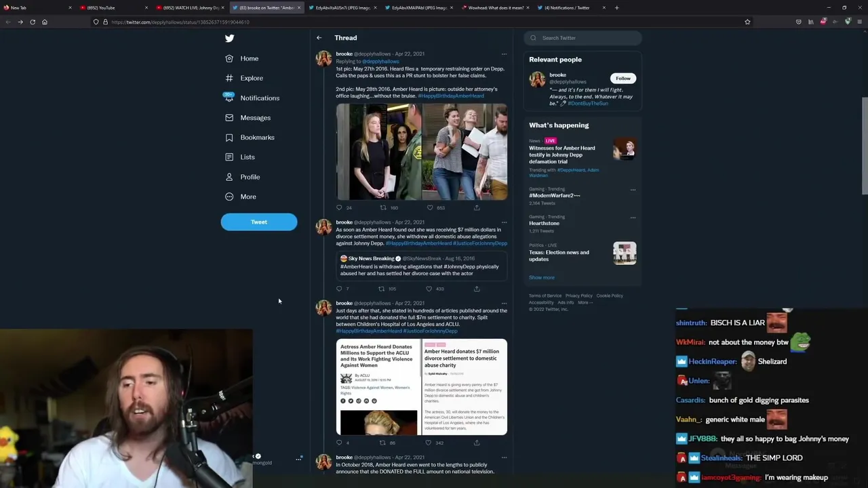
Task: Open Explore in Twitter sidebar
Action: click(244, 78)
